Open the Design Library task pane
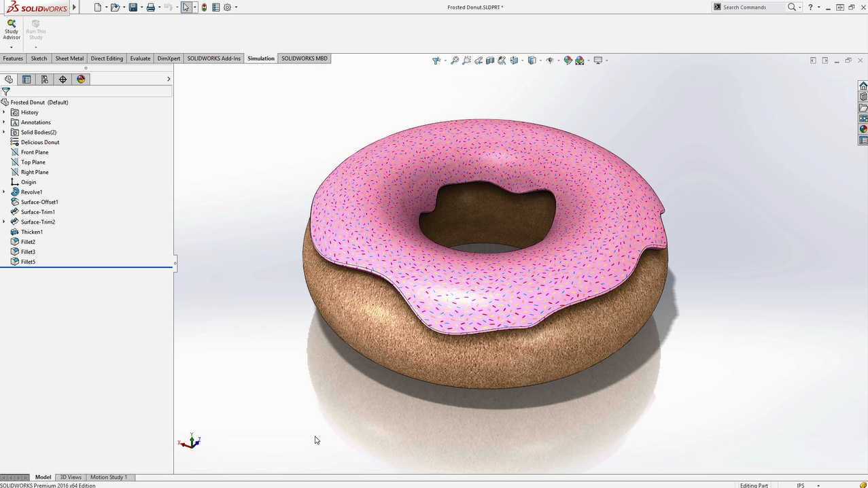The height and width of the screenshot is (488, 868). [863, 97]
